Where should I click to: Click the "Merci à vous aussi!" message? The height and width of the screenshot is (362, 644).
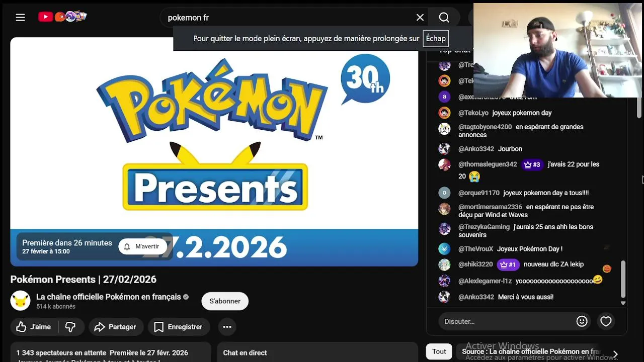[x=526, y=297]
